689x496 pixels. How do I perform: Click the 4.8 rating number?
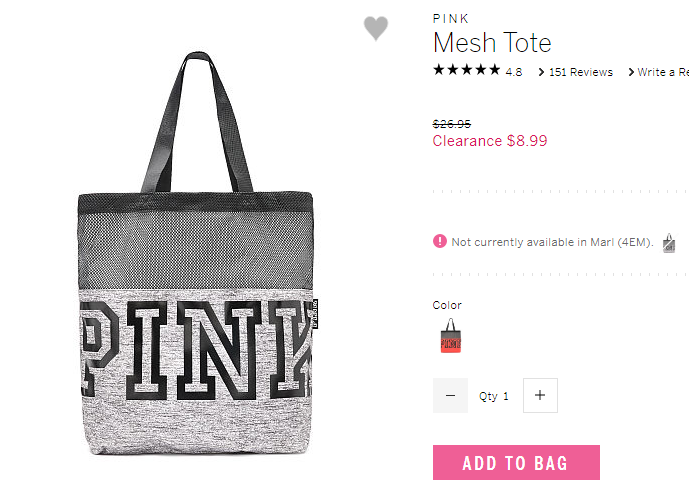click(514, 72)
